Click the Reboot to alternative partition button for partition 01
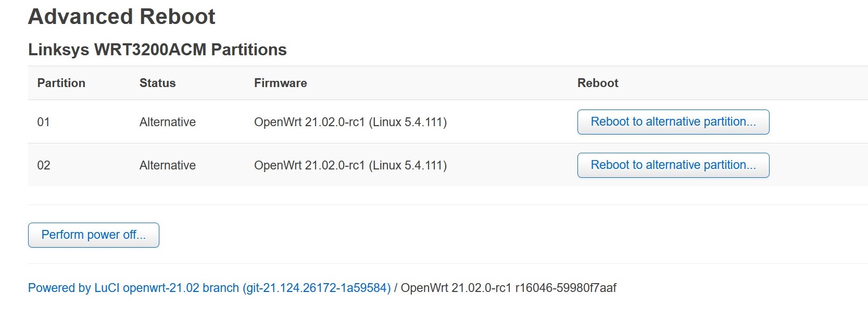868x329 pixels. click(x=673, y=122)
